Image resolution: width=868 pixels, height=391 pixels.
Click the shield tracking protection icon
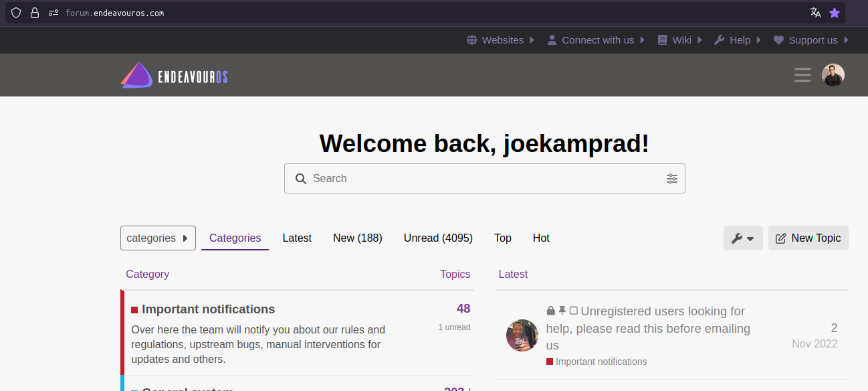pos(16,13)
